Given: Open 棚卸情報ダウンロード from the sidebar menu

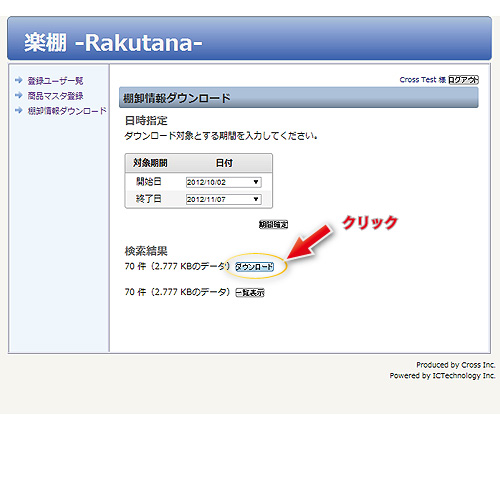Looking at the screenshot, I should tap(67, 111).
